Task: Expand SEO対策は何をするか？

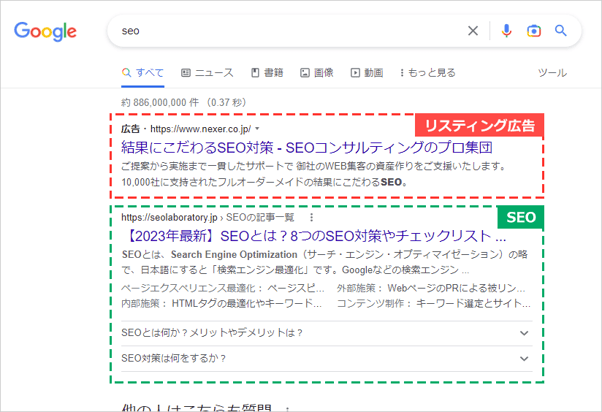Action: click(327, 359)
